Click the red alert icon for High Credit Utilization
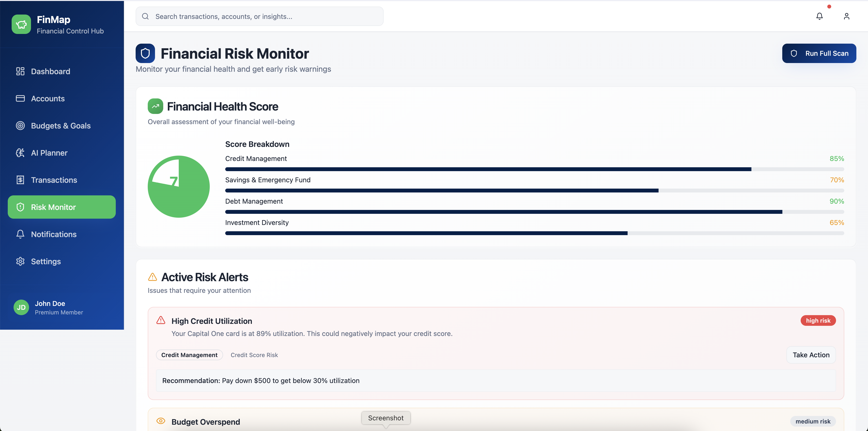The width and height of the screenshot is (868, 431). click(x=161, y=320)
